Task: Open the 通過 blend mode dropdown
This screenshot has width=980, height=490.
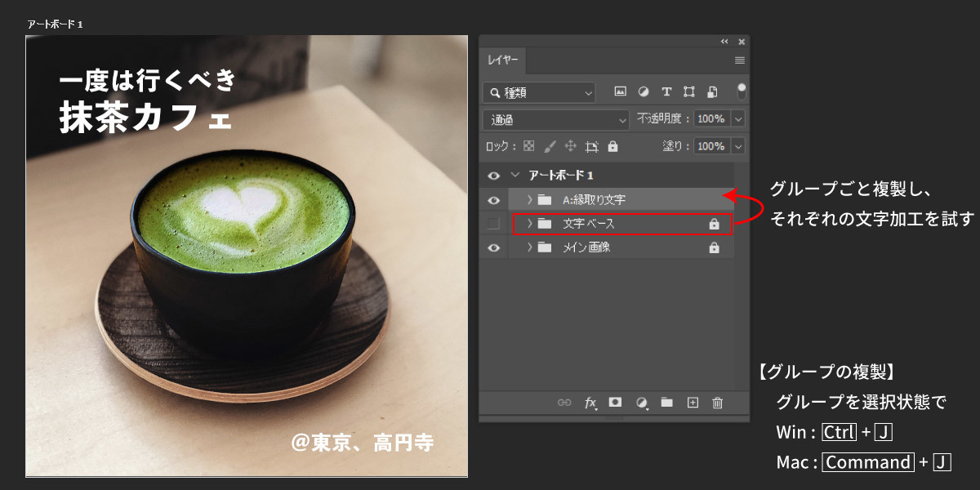Action: 556,119
